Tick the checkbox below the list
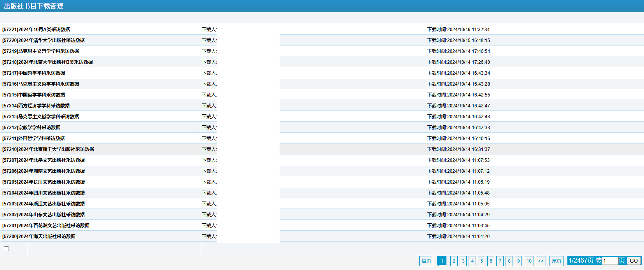The height and width of the screenshot is (270, 644). (6, 249)
